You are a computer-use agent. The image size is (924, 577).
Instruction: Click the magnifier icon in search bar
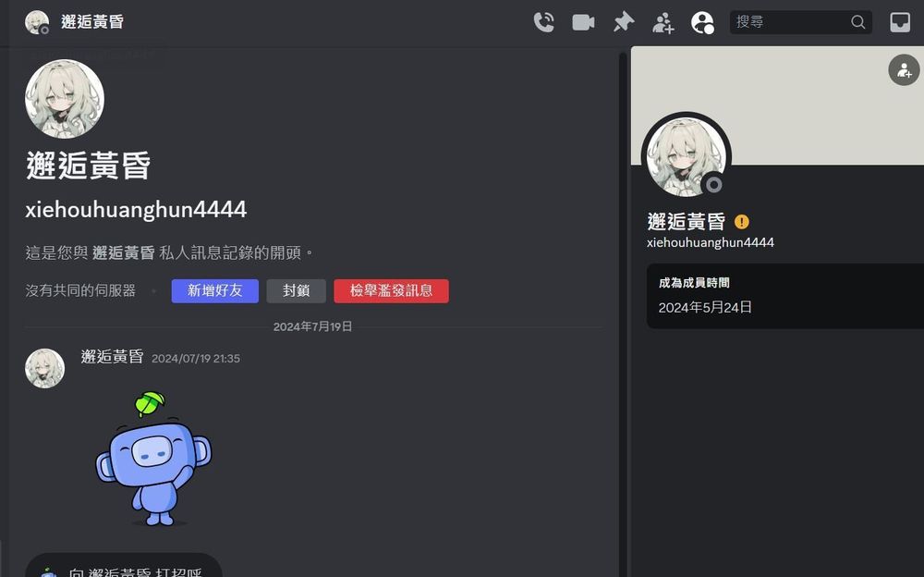click(x=857, y=21)
